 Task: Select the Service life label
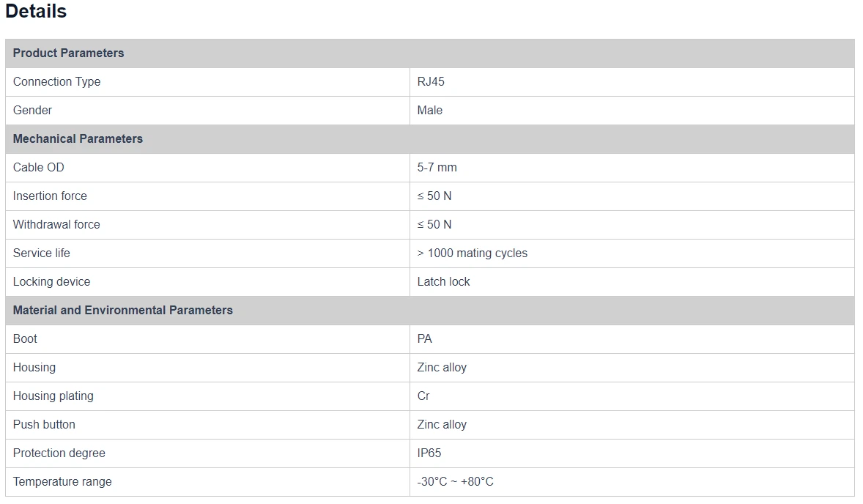pyautogui.click(x=42, y=253)
